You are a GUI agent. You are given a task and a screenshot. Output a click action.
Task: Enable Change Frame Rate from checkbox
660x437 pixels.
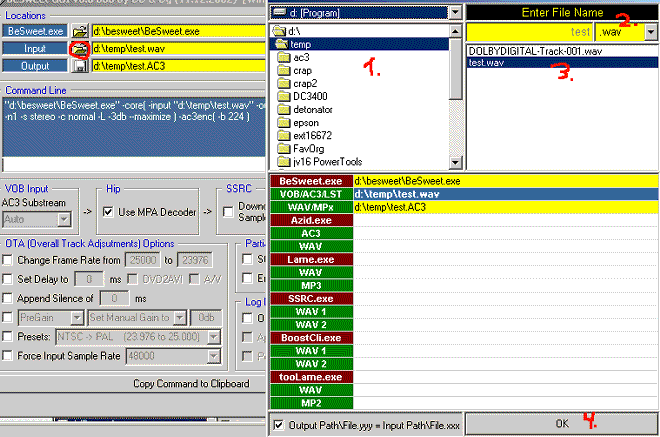pyautogui.click(x=7, y=260)
